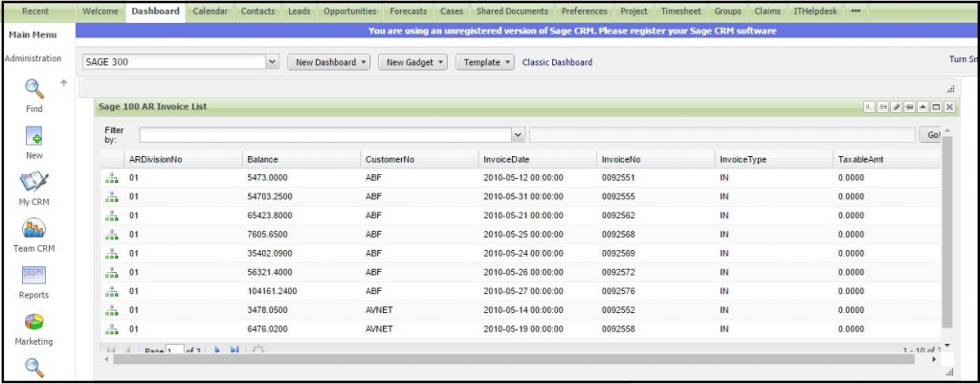The height and width of the screenshot is (384, 980).
Task: Click the hierarchy icon for invoice 0092555
Action: click(x=112, y=196)
